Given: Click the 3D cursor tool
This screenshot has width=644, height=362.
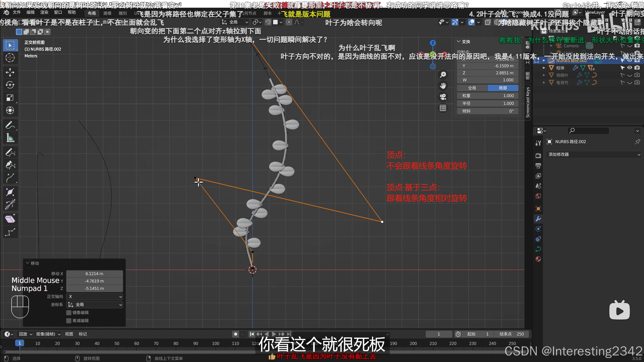Looking at the screenshot, I should point(10,58).
